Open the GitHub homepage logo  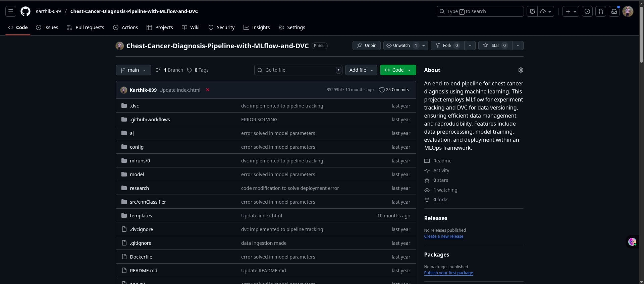pos(25,11)
